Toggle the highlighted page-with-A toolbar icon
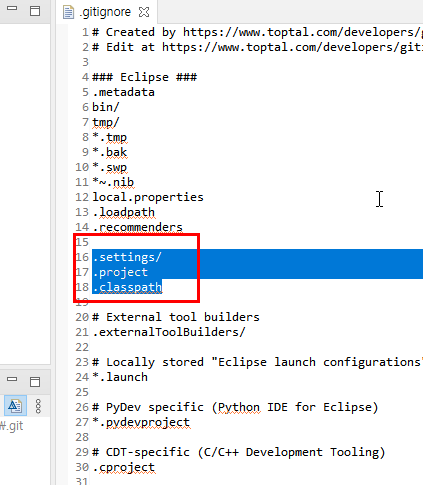The height and width of the screenshot is (485, 423). click(15, 406)
